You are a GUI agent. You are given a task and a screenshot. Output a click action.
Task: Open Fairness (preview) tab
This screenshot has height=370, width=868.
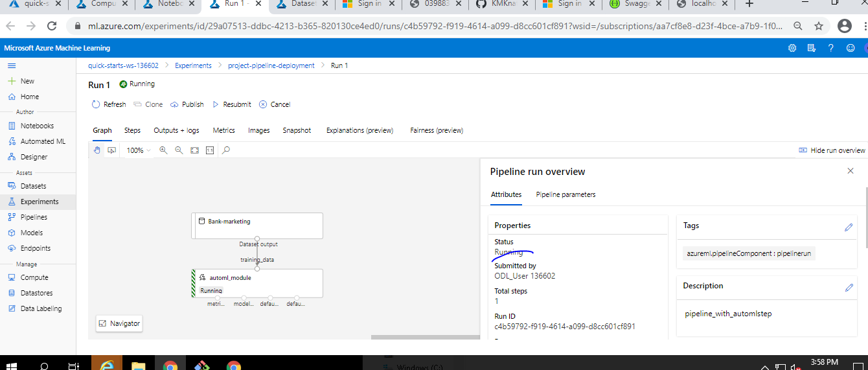coord(437,130)
